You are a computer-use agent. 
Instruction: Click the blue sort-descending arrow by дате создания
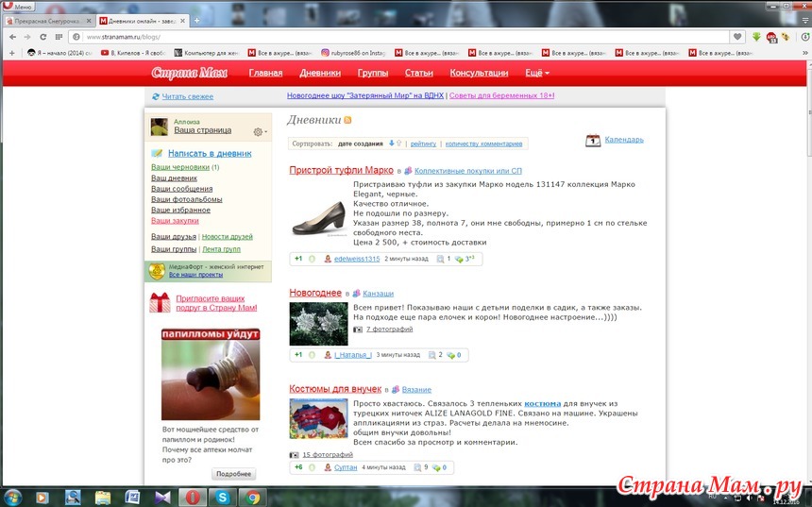point(392,144)
